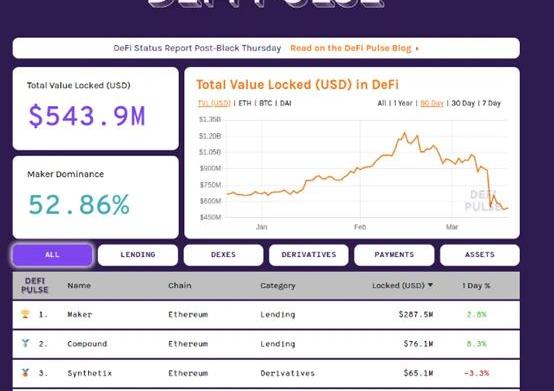The height and width of the screenshot is (391, 554).
Task: Click the gold trophy icon beside Maker
Action: click(25, 314)
